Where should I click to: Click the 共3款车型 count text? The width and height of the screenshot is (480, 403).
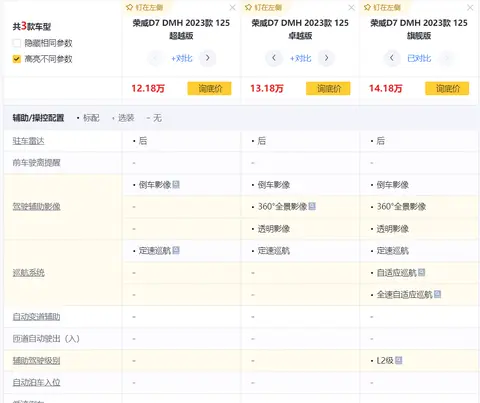32,26
